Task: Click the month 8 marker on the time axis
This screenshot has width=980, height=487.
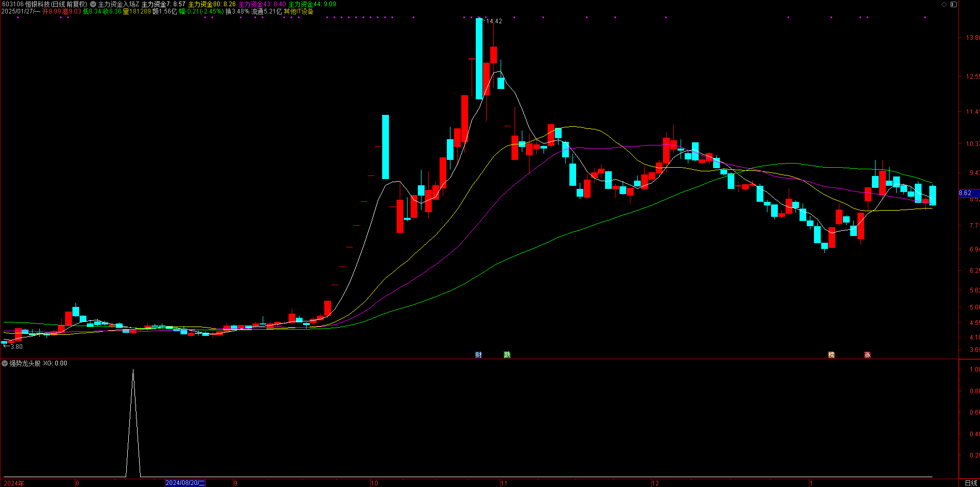Action: pos(77,483)
